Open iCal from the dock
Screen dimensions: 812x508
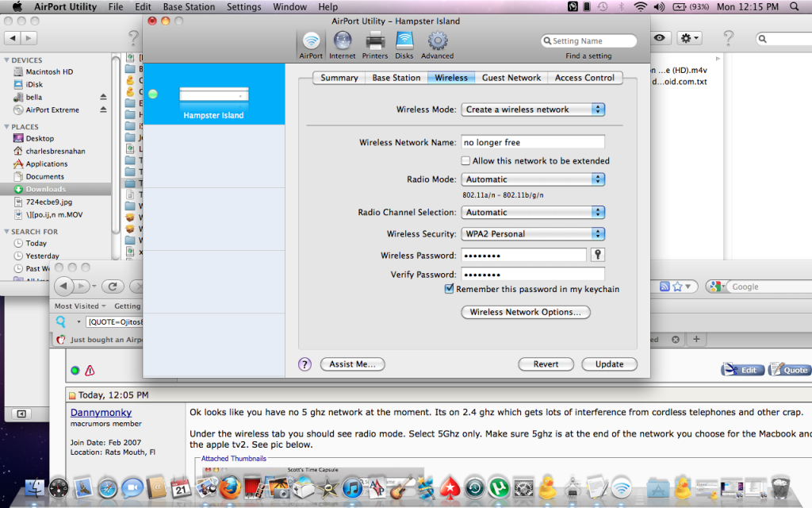click(181, 488)
